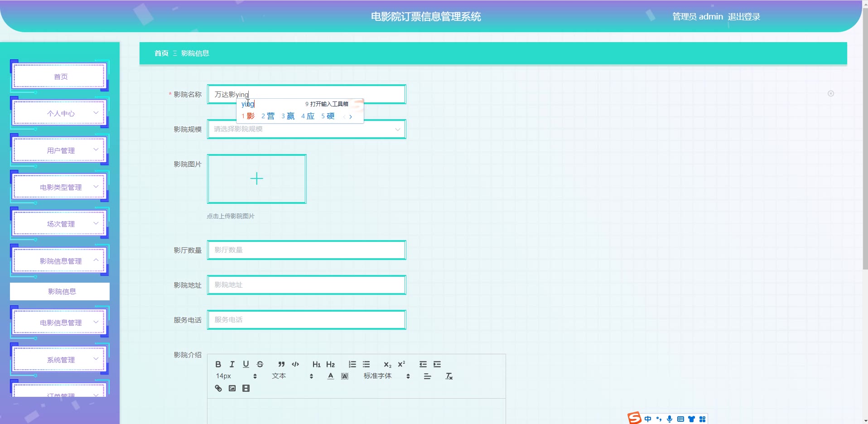Open the 标准字体 font family dropdown
868x424 pixels.
pyautogui.click(x=387, y=376)
